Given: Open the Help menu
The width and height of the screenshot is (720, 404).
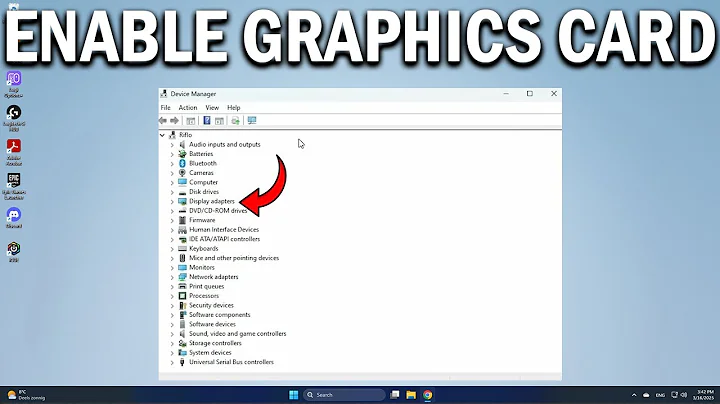Looking at the screenshot, I should [233, 107].
